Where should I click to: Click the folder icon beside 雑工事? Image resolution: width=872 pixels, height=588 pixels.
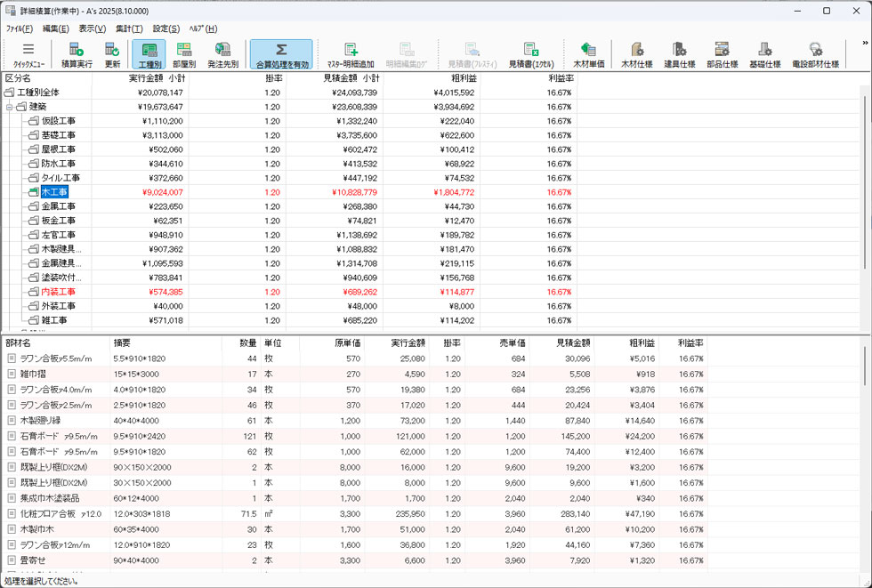pos(34,320)
